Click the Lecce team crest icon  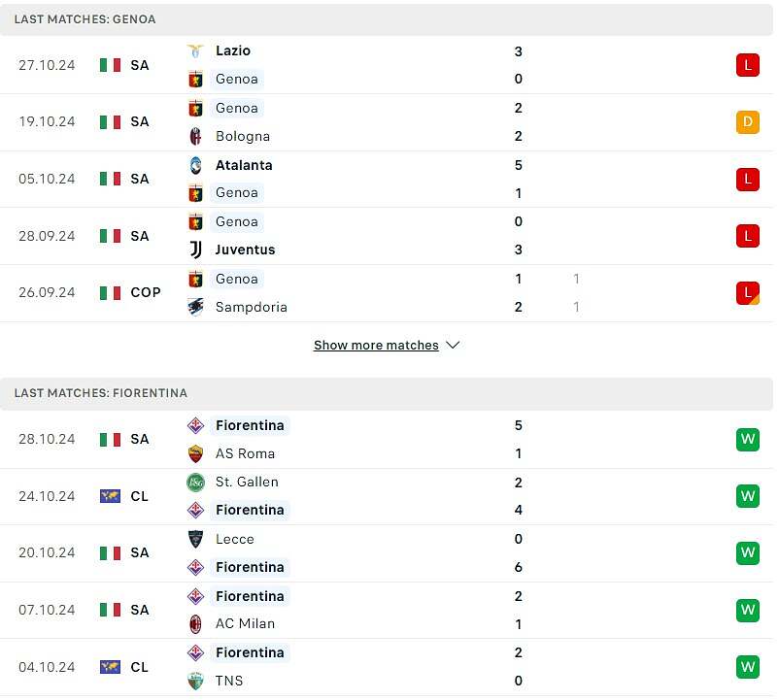[x=195, y=539]
